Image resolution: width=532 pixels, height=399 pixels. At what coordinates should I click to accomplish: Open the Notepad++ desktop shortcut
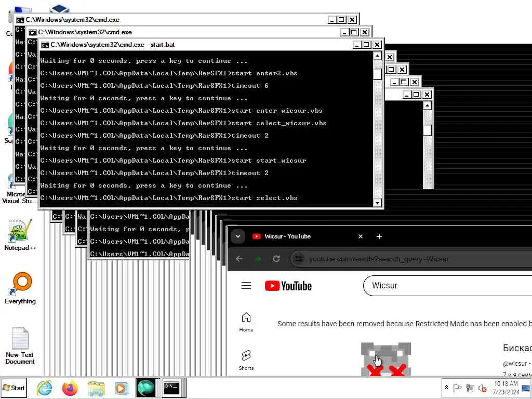(x=20, y=235)
